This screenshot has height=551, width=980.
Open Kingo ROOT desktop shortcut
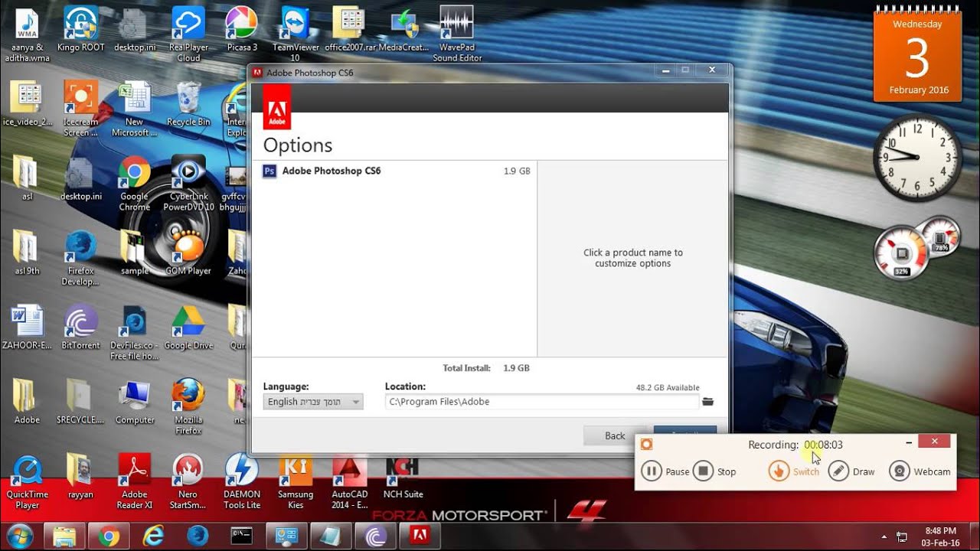coord(80,29)
